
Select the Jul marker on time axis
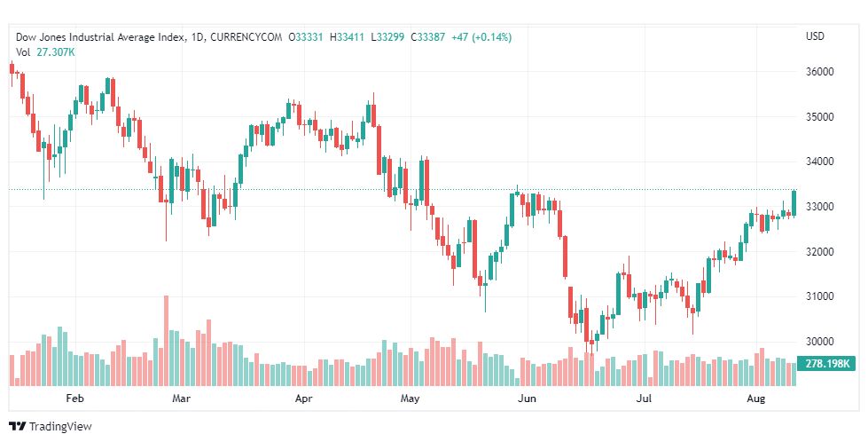[x=645, y=399]
